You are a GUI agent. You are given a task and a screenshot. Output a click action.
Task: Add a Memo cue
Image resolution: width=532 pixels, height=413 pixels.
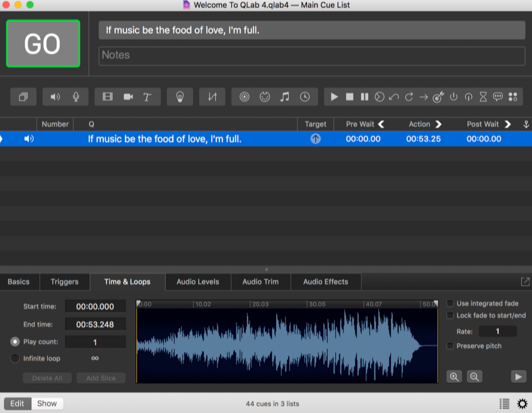click(498, 97)
